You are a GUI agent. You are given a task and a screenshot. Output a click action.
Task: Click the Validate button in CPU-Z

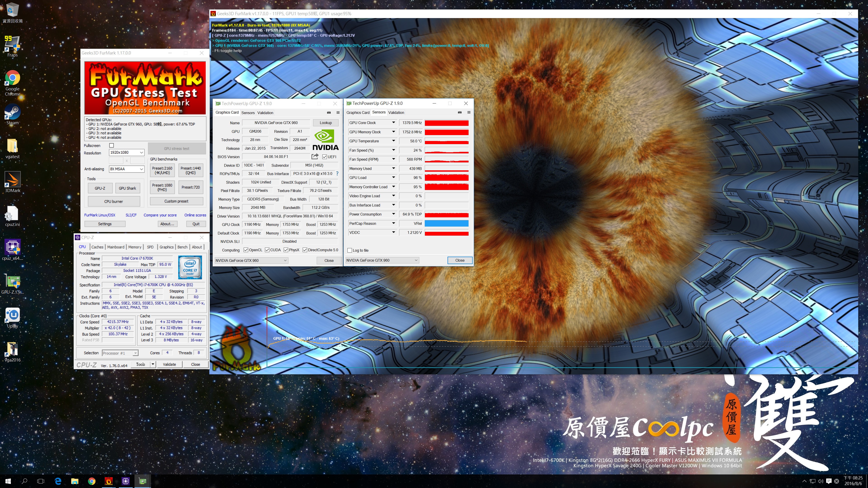point(169,364)
